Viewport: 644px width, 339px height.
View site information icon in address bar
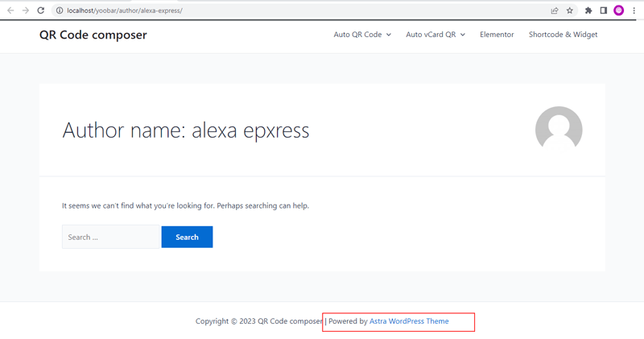60,10
